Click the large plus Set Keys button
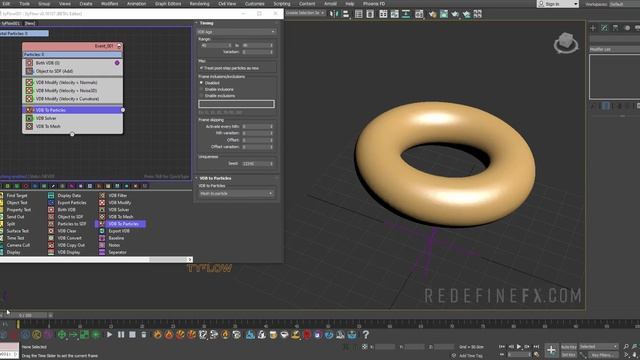The width and height of the screenshot is (640, 360). pyautogui.click(x=551, y=350)
